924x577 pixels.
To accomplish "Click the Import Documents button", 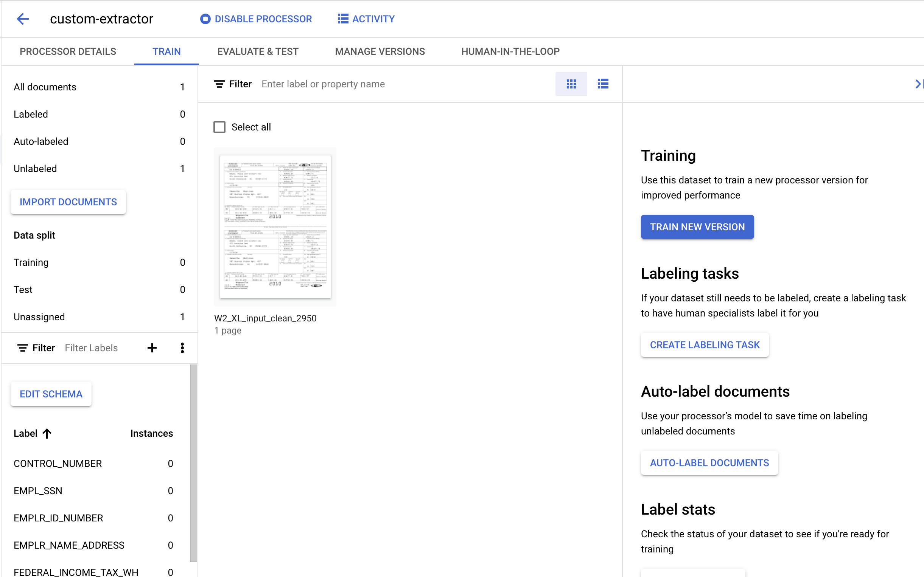I will tap(68, 202).
